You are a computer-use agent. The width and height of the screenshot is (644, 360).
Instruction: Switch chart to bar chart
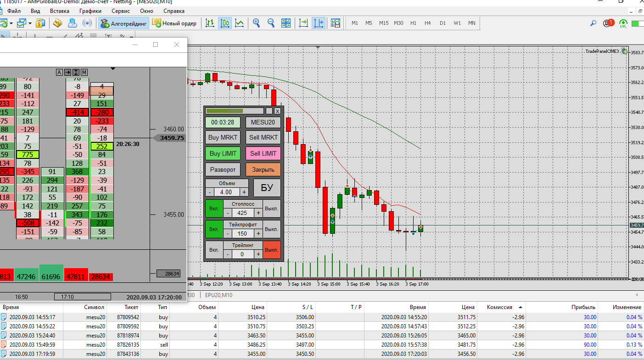point(210,23)
